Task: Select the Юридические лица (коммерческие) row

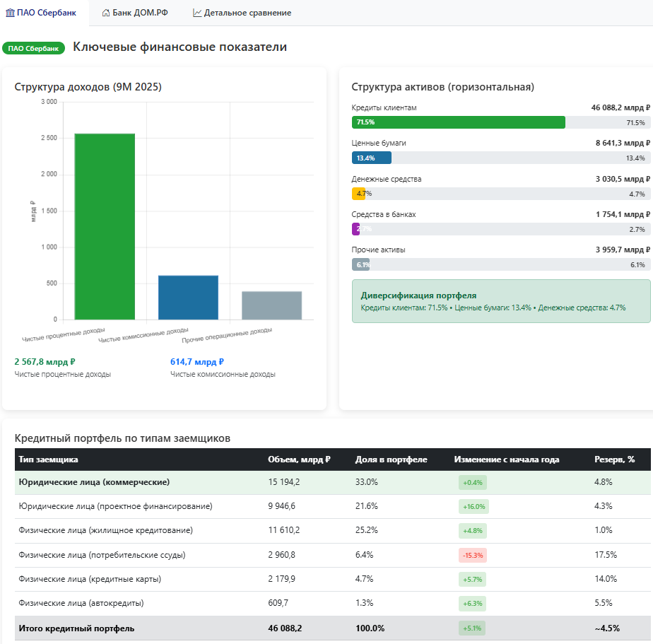Action: (94, 482)
